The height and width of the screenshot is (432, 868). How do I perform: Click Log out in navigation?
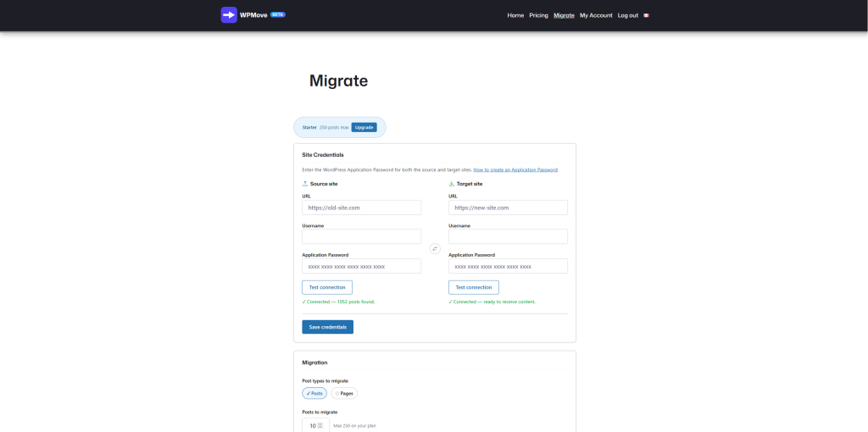pos(628,15)
